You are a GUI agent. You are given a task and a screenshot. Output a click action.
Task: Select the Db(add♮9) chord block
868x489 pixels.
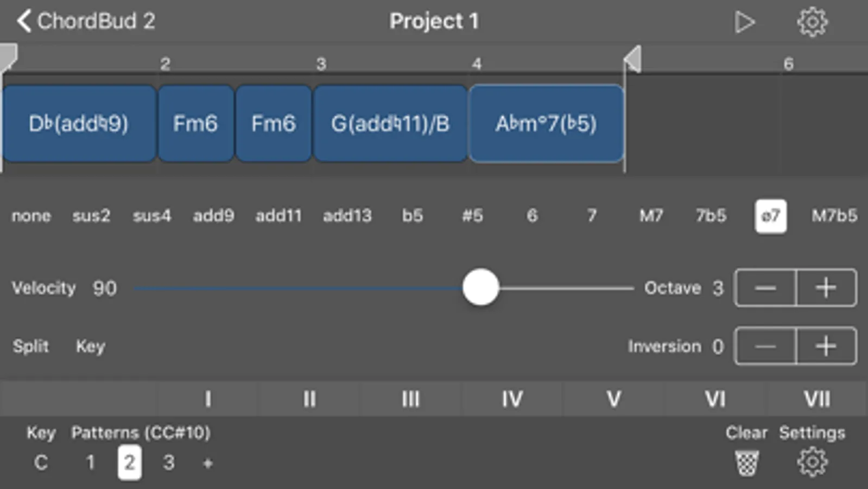[79, 123]
